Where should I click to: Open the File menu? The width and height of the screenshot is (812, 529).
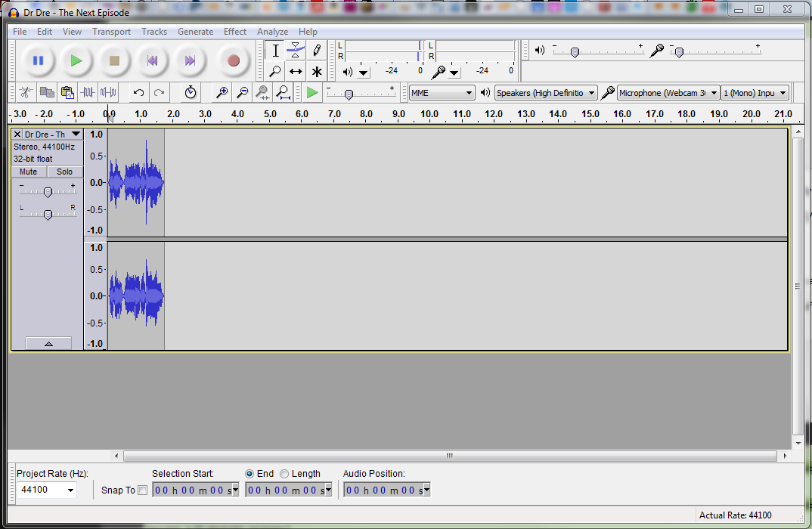click(20, 32)
